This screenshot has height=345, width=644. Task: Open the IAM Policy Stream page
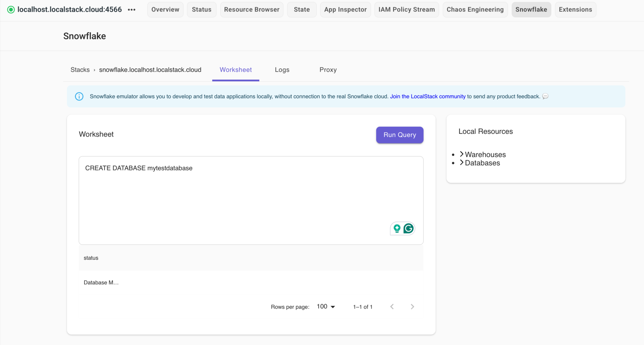tap(406, 9)
